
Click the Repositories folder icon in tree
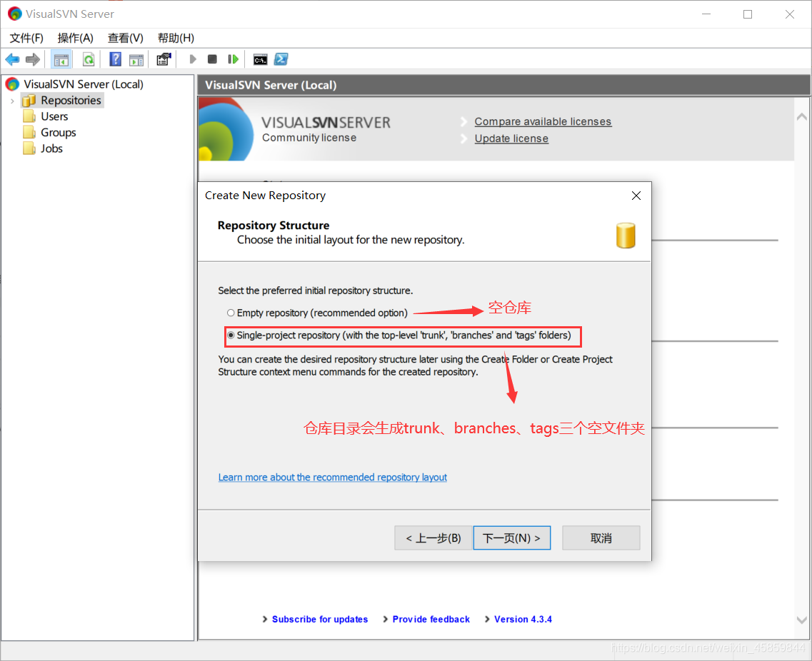tap(29, 101)
